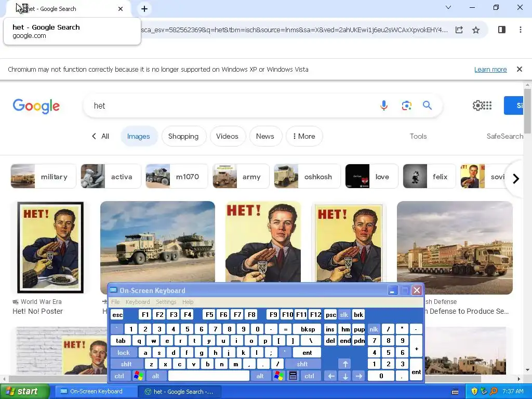Click the bksp key
The height and width of the screenshot is (399, 532).
click(x=308, y=329)
